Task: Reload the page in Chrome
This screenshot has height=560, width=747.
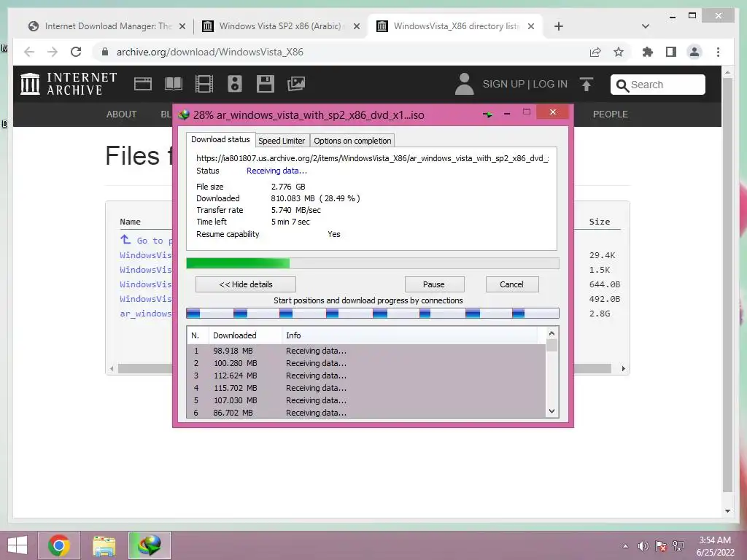Action: point(76,52)
